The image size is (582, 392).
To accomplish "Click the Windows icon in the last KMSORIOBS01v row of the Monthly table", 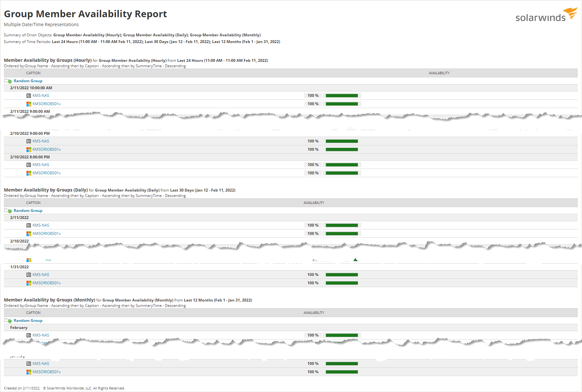I will click(x=29, y=372).
